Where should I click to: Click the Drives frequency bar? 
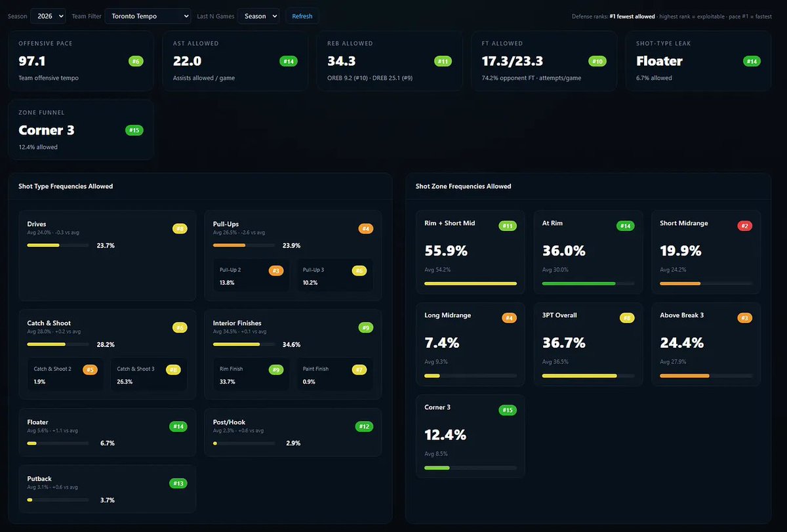(x=58, y=245)
